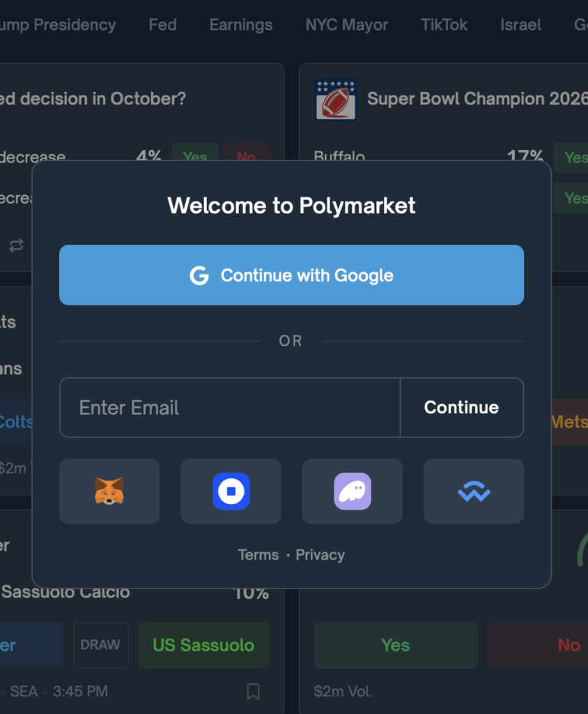Select the MetaMask wallet icon
This screenshot has height=714, width=588.
[x=109, y=491]
